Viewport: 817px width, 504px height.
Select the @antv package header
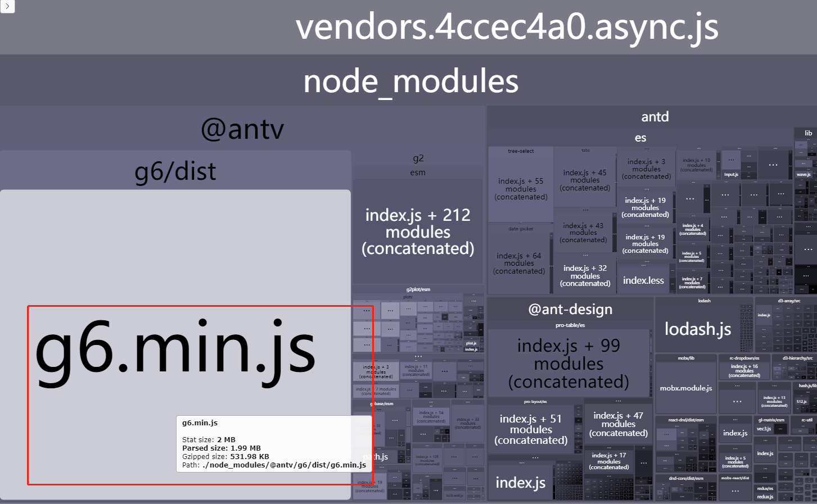click(x=242, y=129)
